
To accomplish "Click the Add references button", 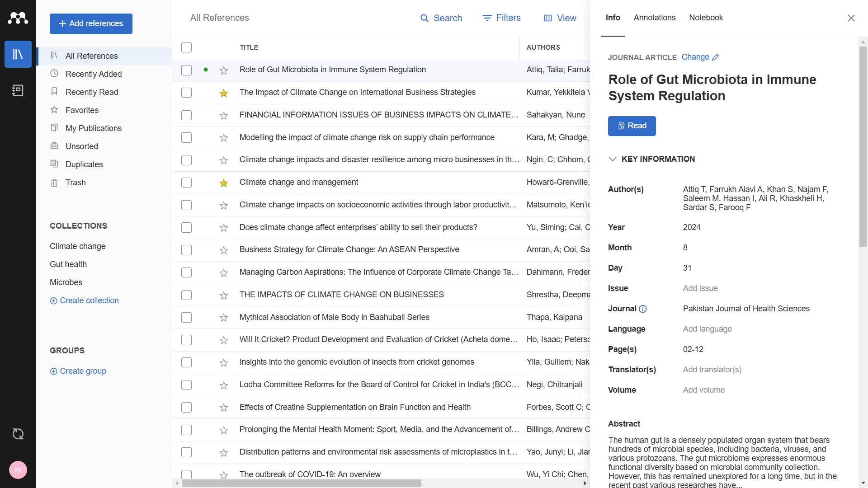I will [91, 23].
